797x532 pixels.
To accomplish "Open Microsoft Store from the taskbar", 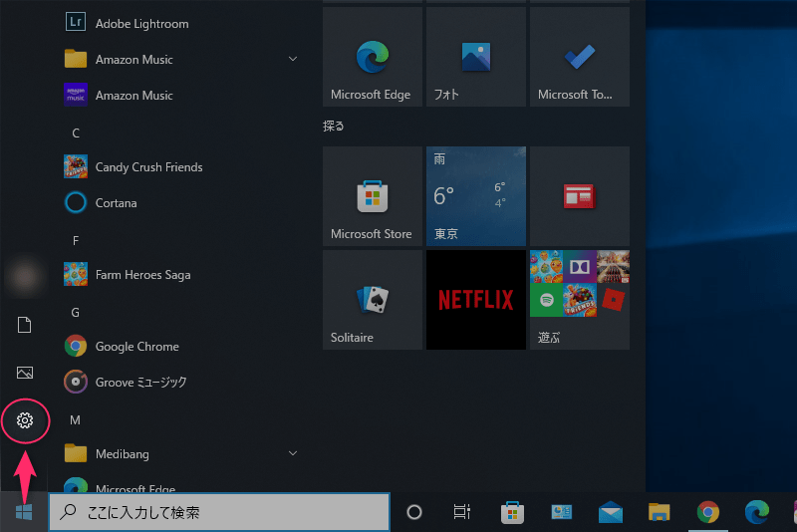I will pos(512,512).
